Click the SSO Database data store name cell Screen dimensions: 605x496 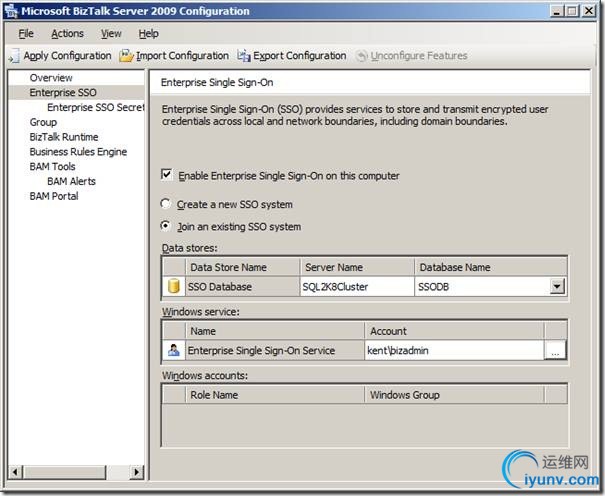pos(242,287)
